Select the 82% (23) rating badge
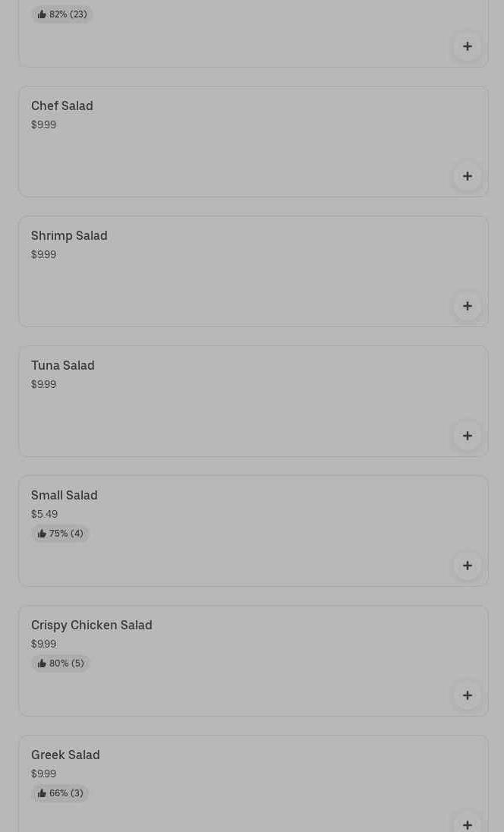 tap(62, 14)
